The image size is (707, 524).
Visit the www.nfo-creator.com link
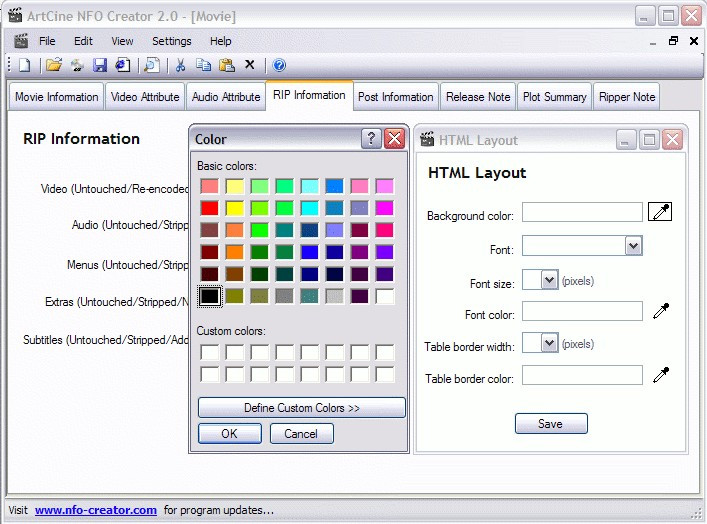(x=96, y=510)
